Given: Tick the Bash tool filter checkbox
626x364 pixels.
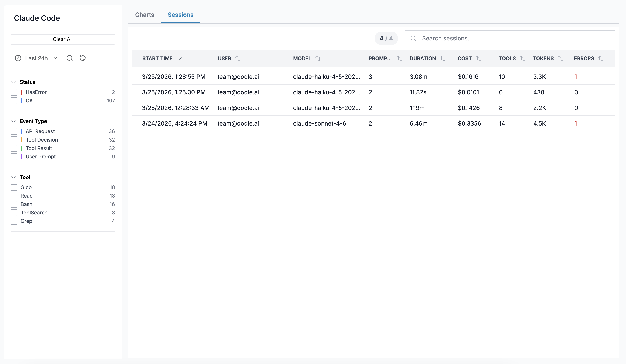Looking at the screenshot, I should coord(14,204).
